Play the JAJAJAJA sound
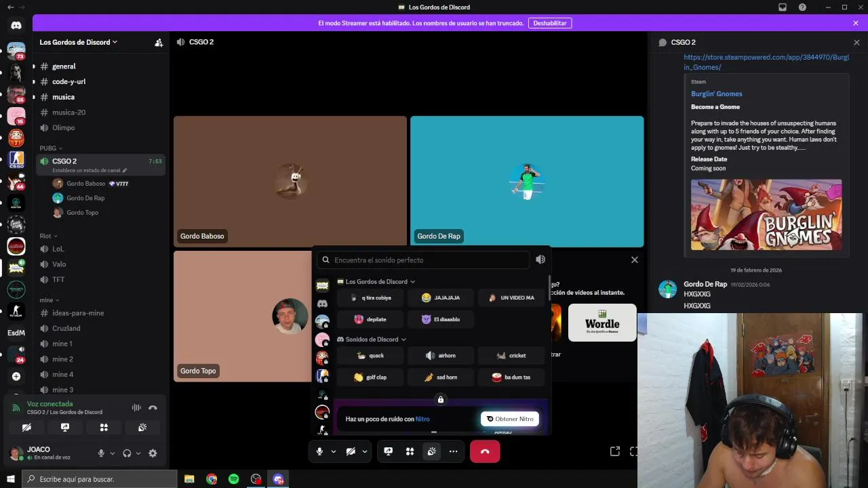The image size is (868, 488). [x=441, y=298]
